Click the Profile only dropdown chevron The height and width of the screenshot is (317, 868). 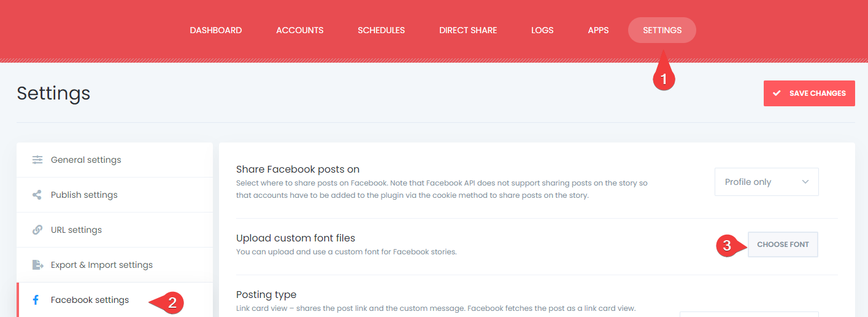pyautogui.click(x=805, y=182)
